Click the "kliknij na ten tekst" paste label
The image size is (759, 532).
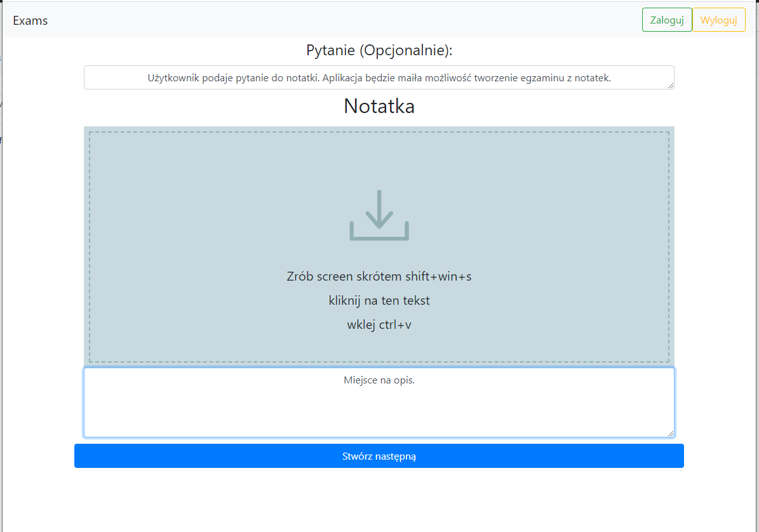click(x=379, y=300)
